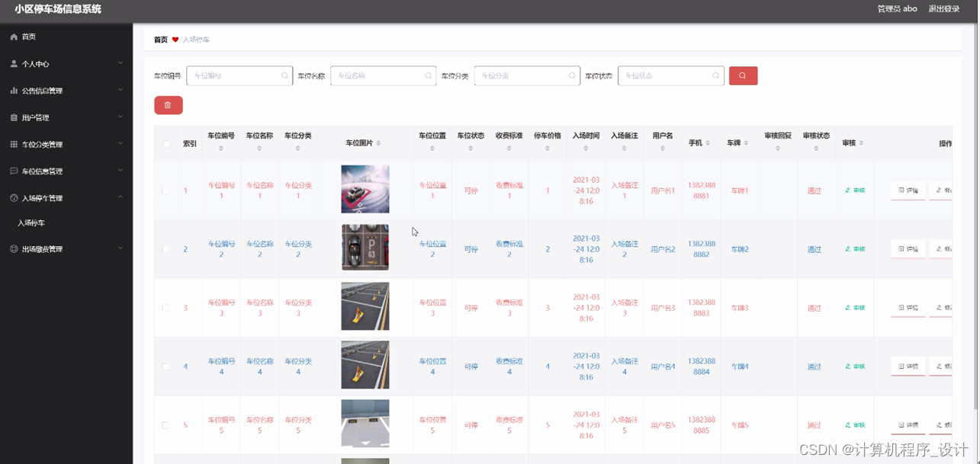Click the 通过 status in row 3
This screenshot has height=464, width=980.
pyautogui.click(x=815, y=308)
